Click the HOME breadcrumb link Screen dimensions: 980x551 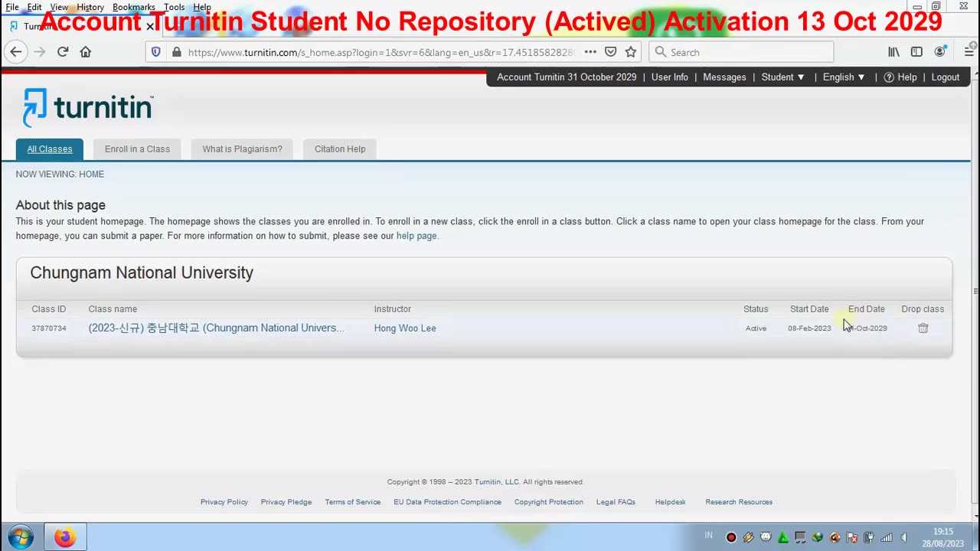coord(91,174)
